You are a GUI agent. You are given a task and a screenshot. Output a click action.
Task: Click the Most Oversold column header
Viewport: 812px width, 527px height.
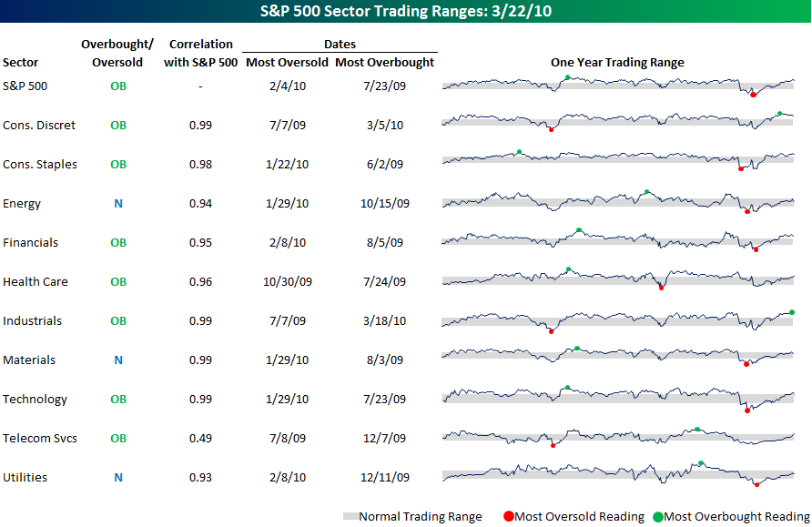pos(287,63)
